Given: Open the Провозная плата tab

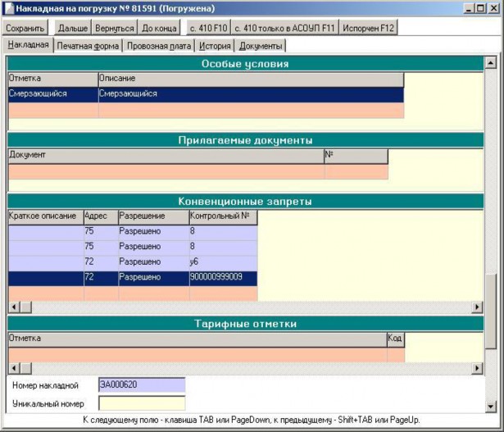Looking at the screenshot, I should (159, 46).
